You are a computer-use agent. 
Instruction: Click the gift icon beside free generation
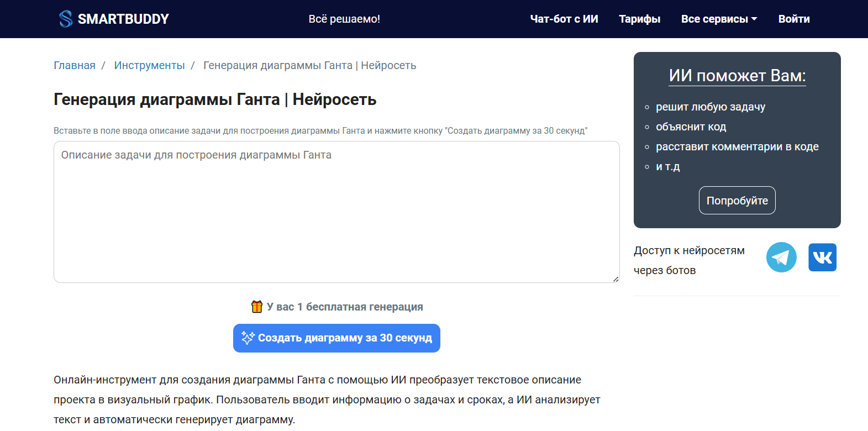coord(257,307)
